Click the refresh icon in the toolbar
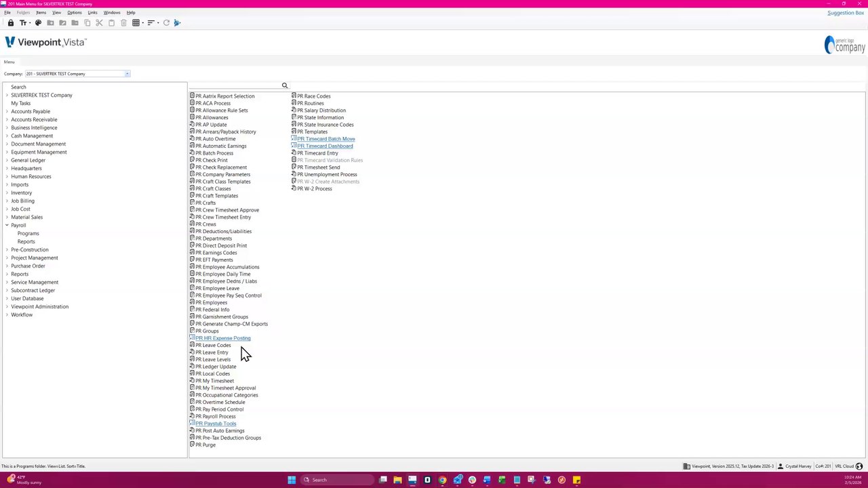Viewport: 868px width, 488px height. coord(166,23)
